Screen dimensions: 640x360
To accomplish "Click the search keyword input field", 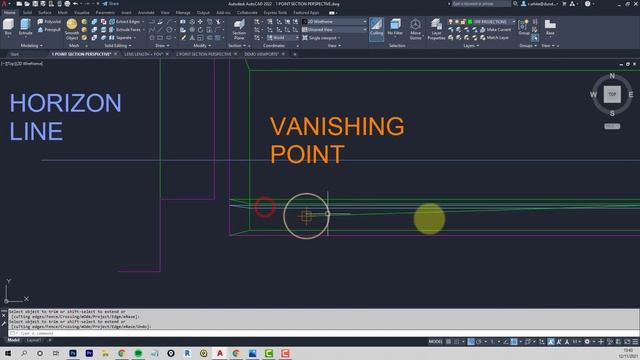I will point(481,4).
